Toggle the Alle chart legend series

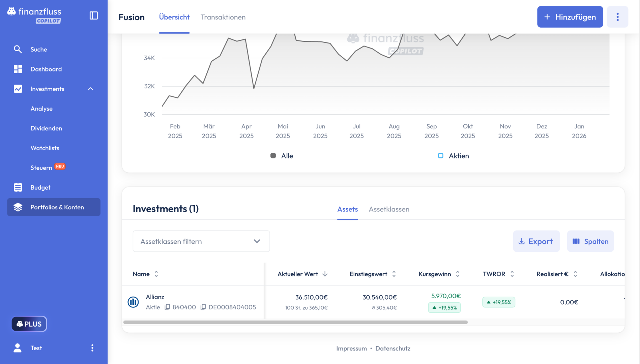click(282, 156)
